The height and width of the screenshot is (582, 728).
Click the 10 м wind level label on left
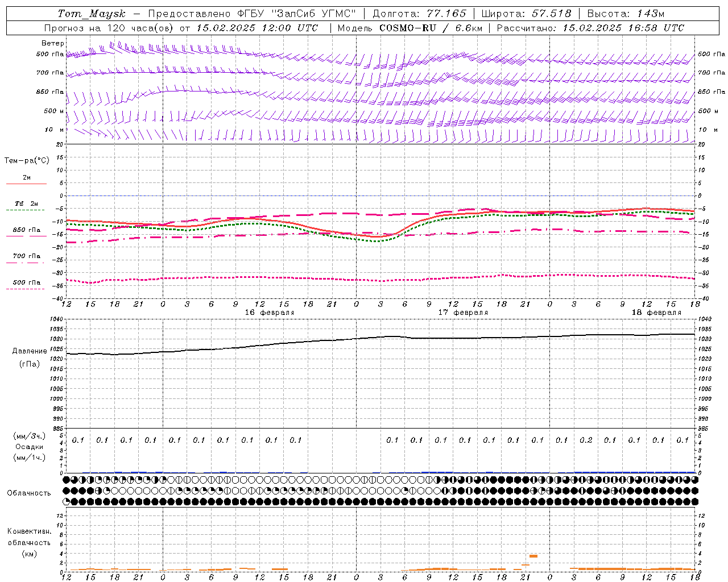tap(53, 130)
